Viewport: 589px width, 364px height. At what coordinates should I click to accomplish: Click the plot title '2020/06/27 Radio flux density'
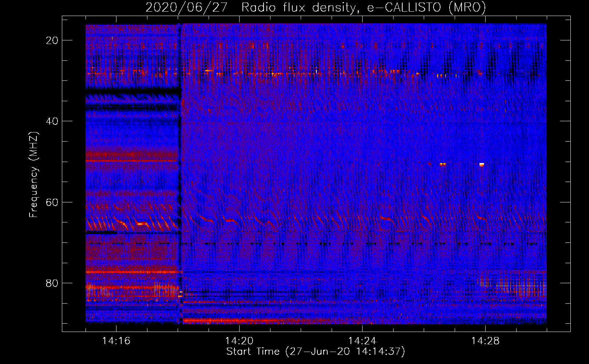(x=316, y=7)
